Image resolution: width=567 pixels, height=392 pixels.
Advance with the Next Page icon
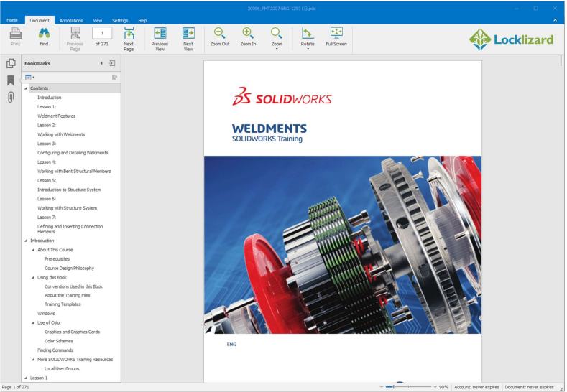click(x=129, y=33)
